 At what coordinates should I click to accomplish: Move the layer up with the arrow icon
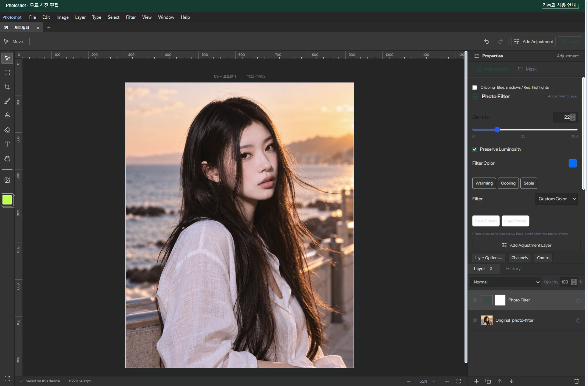coord(500,381)
